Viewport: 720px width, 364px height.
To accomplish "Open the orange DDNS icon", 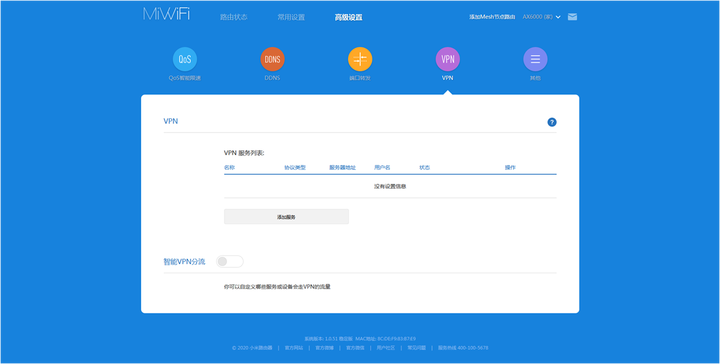I will [272, 59].
